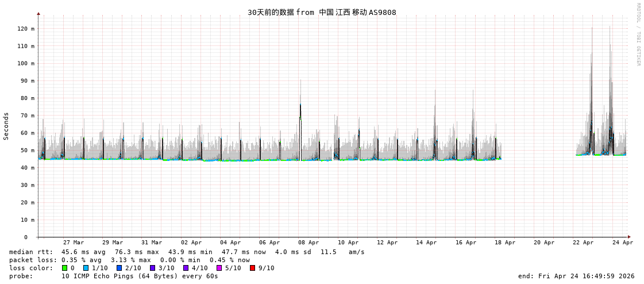
Task: Select the red 9/10 loss swatch
Action: 252,268
